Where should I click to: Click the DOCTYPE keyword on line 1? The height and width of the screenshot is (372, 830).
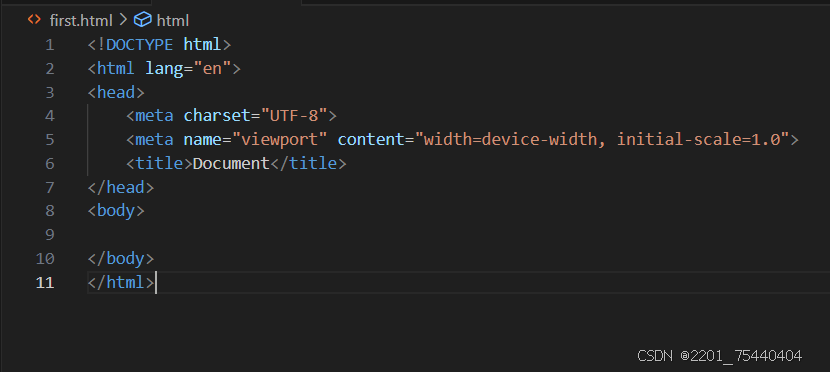pyautogui.click(x=140, y=44)
